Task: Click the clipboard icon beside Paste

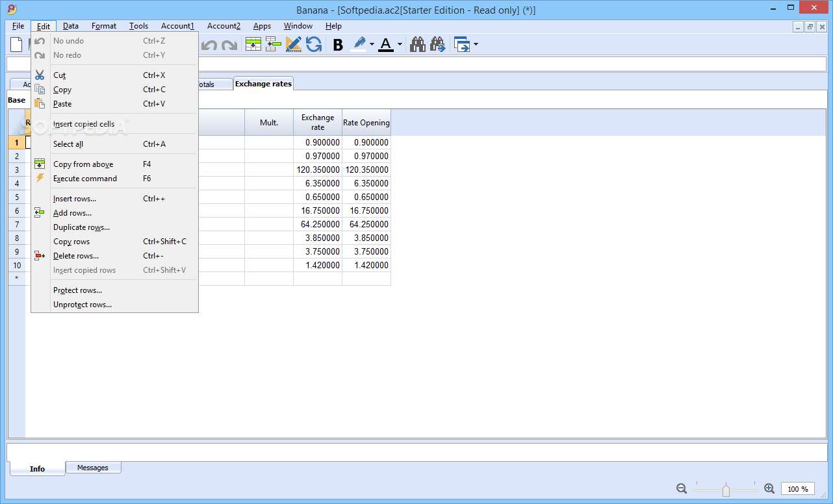Action: 40,104
